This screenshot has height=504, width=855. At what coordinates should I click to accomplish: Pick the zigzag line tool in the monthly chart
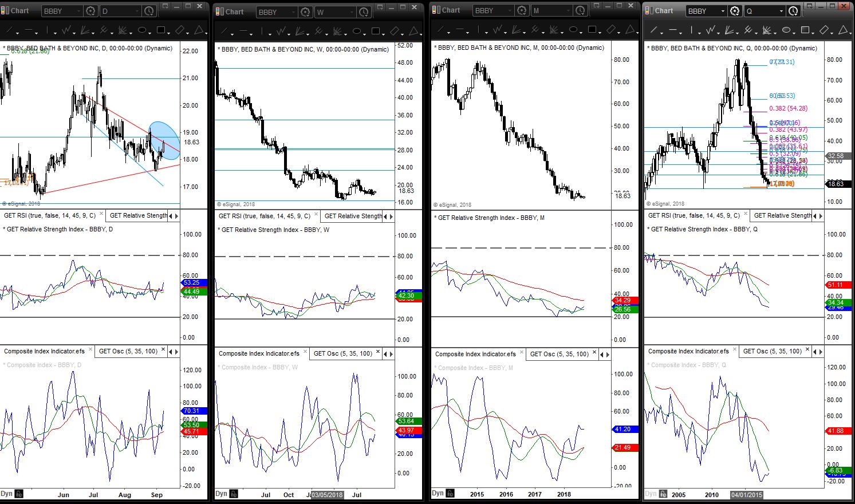tap(498, 29)
